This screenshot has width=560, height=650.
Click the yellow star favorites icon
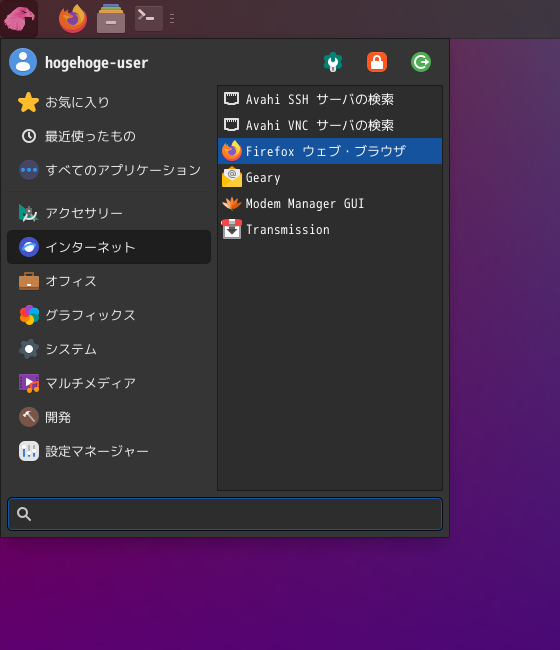pyautogui.click(x=29, y=102)
